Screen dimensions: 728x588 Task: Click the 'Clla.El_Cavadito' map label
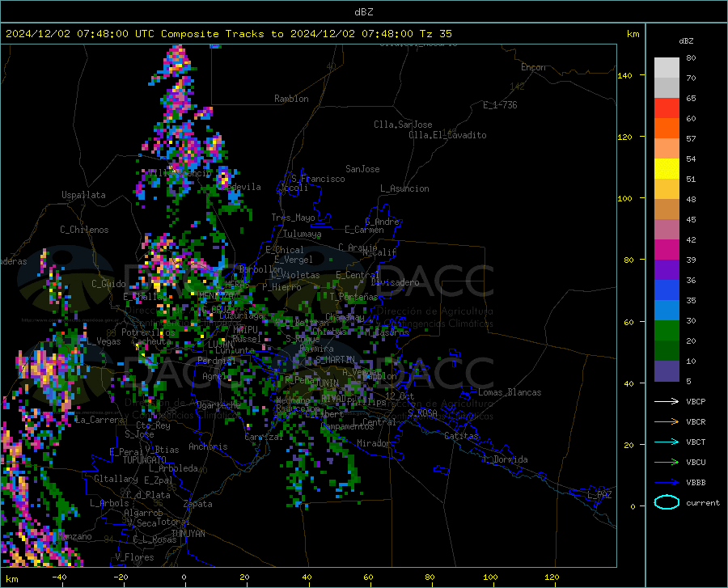coord(447,136)
